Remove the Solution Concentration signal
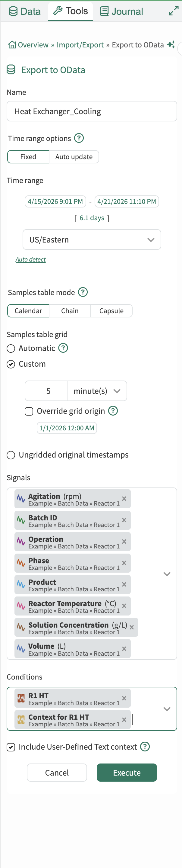Image resolution: width=182 pixels, height=868 pixels. coord(132,627)
